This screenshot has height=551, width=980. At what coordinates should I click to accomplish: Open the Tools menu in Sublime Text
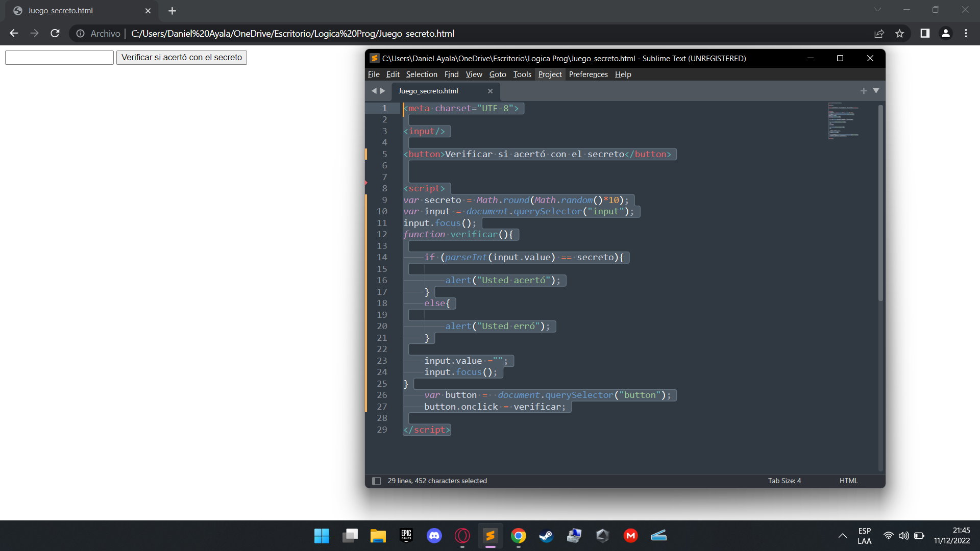pos(522,74)
